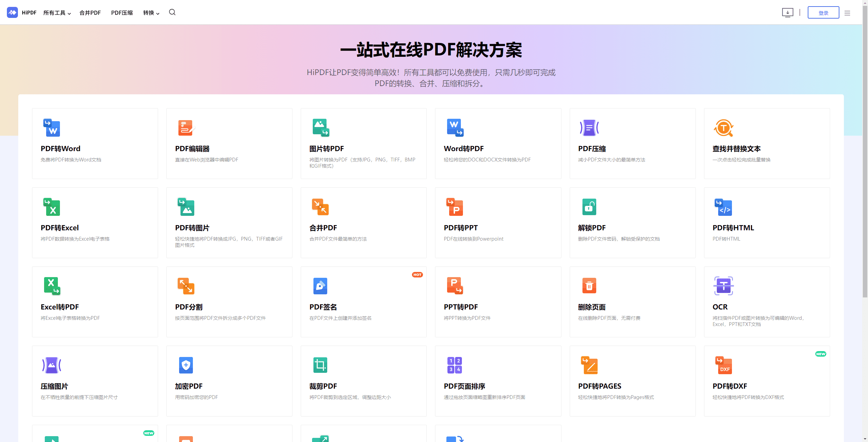Click the PDF编辑器 tool icon
The width and height of the screenshot is (868, 442).
(x=186, y=128)
